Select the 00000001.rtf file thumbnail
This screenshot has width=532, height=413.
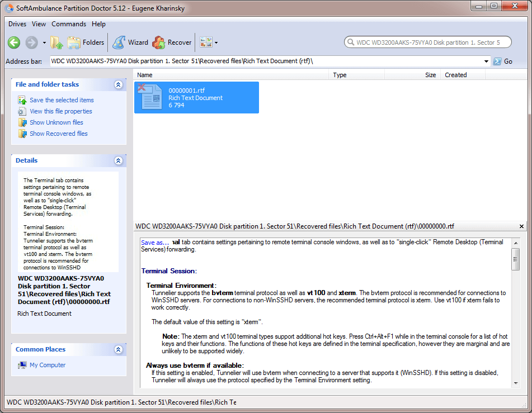[196, 97]
